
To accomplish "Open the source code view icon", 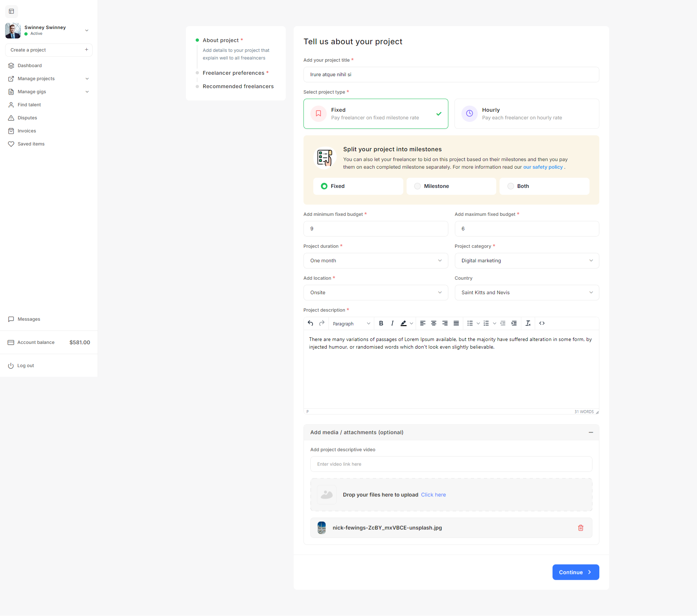I will (542, 323).
